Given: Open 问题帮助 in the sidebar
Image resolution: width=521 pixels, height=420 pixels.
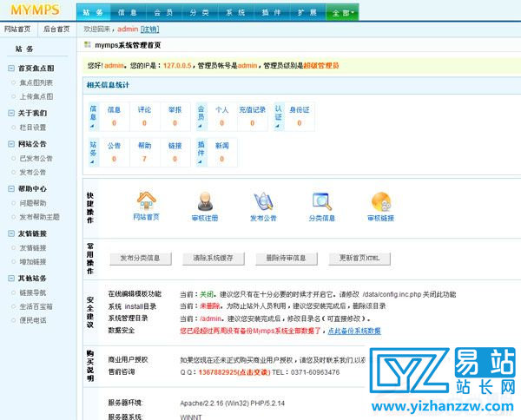Looking at the screenshot, I should coord(33,203).
